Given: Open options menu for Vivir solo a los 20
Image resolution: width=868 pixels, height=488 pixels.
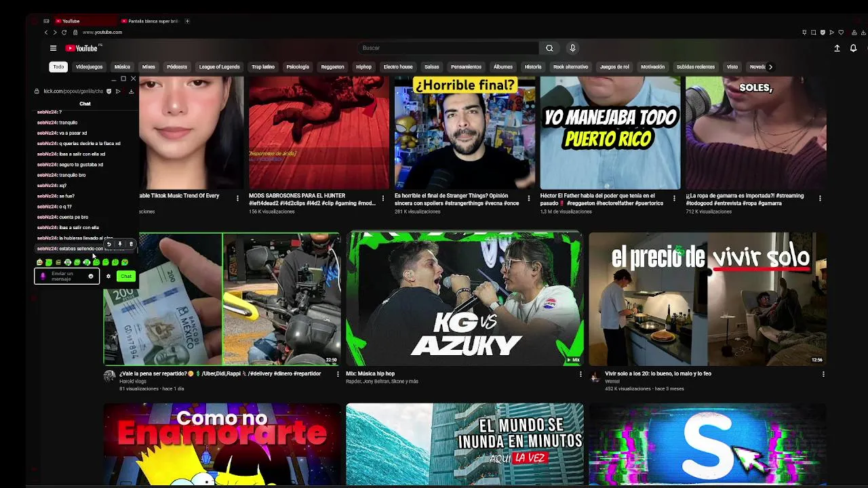Looking at the screenshot, I should (823, 374).
